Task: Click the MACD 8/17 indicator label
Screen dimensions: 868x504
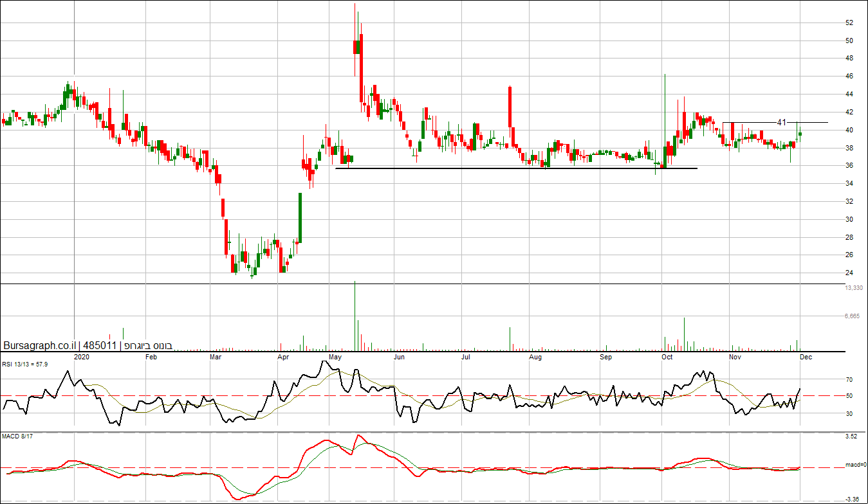Action: point(15,437)
